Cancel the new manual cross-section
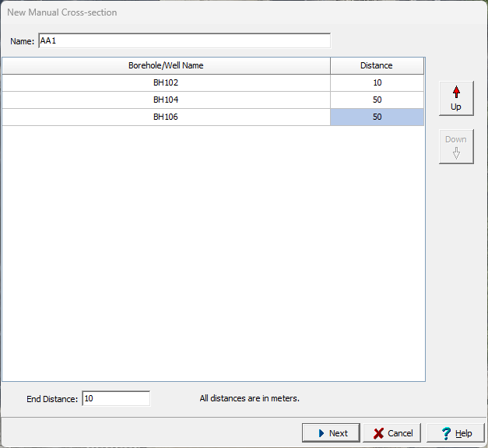 pyautogui.click(x=391, y=432)
